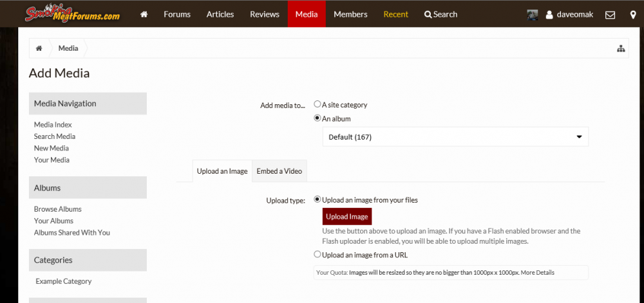Switch to the Embed a Video tab

tap(279, 171)
